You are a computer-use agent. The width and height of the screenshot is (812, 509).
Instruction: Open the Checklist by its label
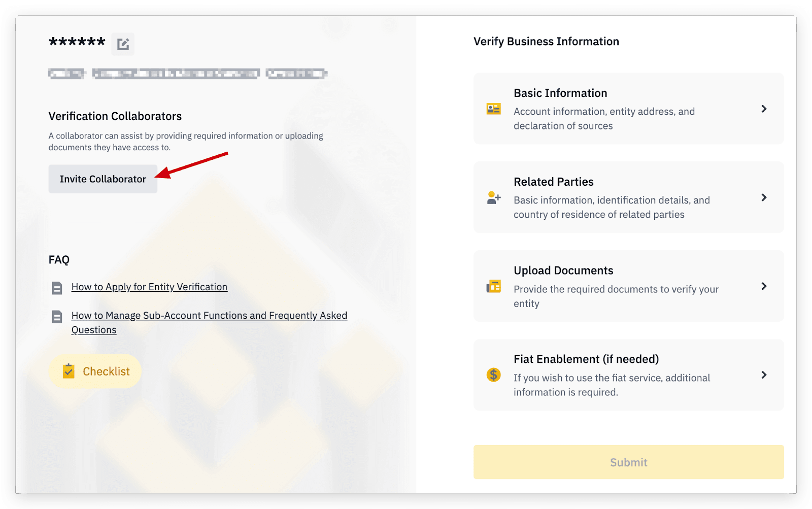(x=106, y=371)
